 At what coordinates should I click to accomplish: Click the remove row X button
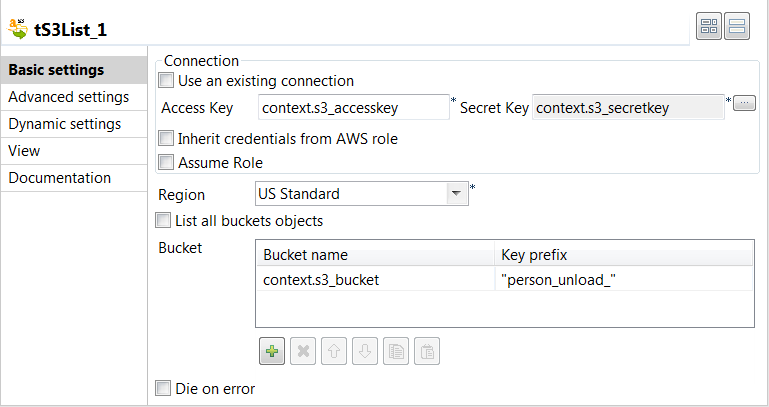(x=303, y=351)
